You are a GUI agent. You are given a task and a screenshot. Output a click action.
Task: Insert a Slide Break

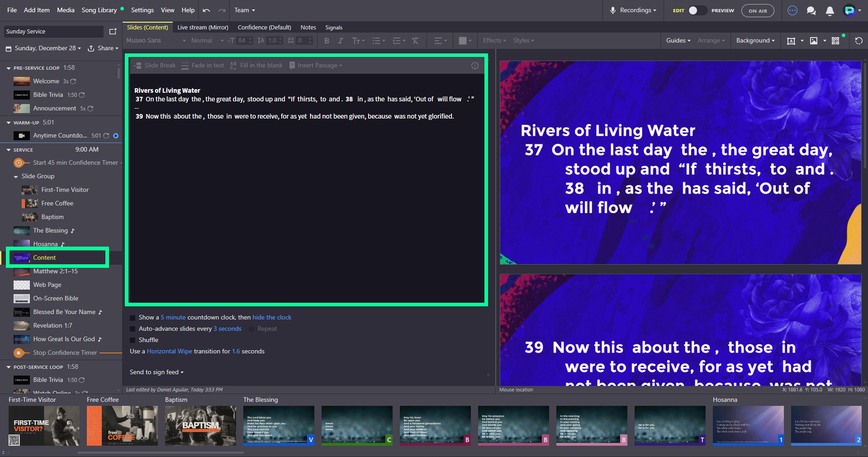[155, 66]
